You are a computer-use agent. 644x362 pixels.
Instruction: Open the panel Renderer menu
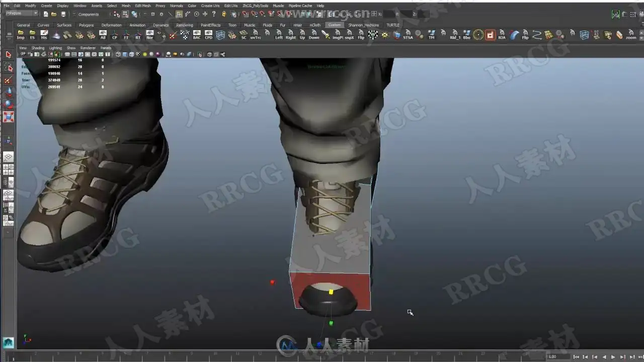point(88,48)
